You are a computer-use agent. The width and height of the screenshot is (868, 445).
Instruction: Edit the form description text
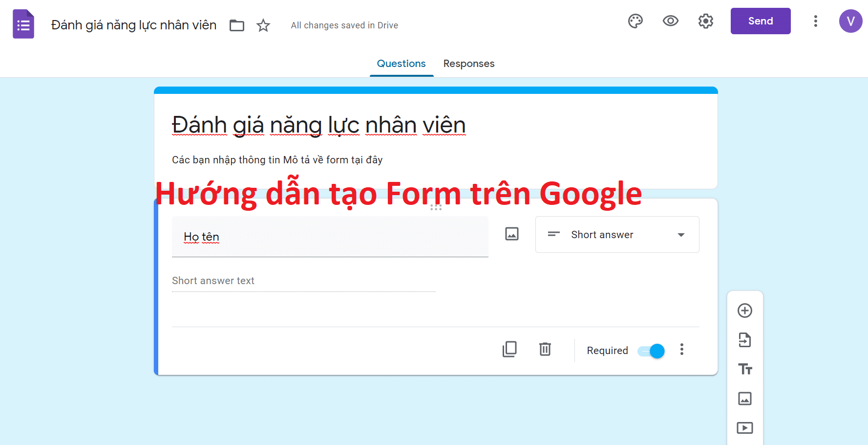click(x=277, y=160)
